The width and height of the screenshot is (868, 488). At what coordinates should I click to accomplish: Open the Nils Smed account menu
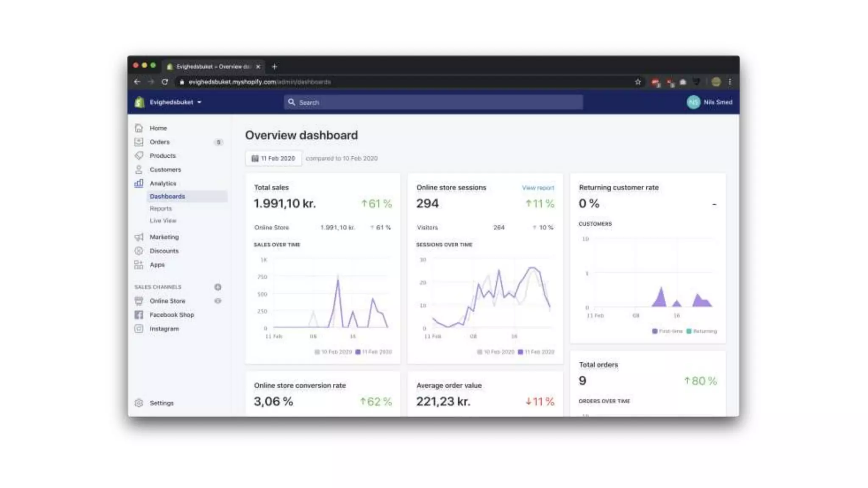(x=709, y=102)
